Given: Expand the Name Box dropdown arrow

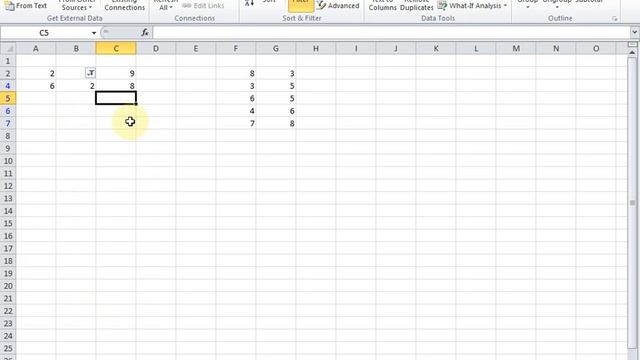Looking at the screenshot, I should click(94, 33).
